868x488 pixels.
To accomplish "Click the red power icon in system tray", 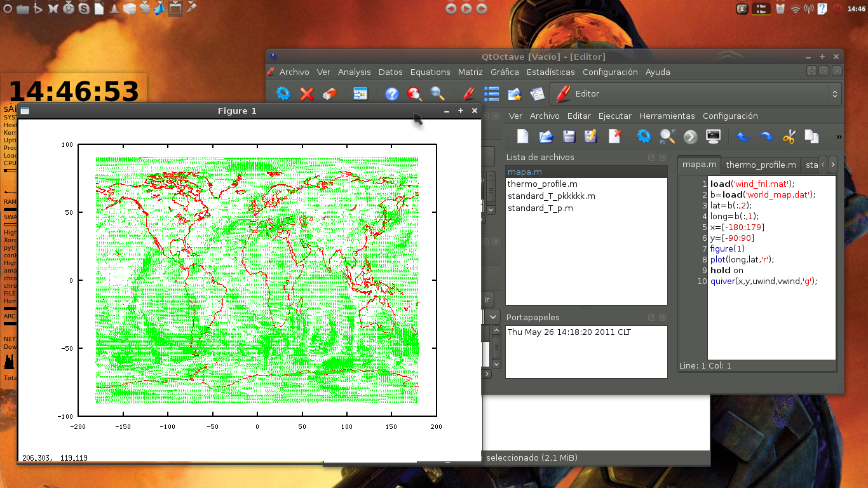I will [x=837, y=8].
